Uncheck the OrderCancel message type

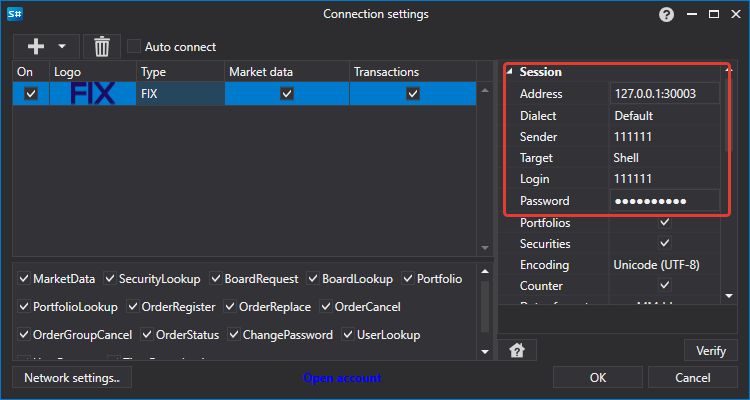[x=326, y=306]
